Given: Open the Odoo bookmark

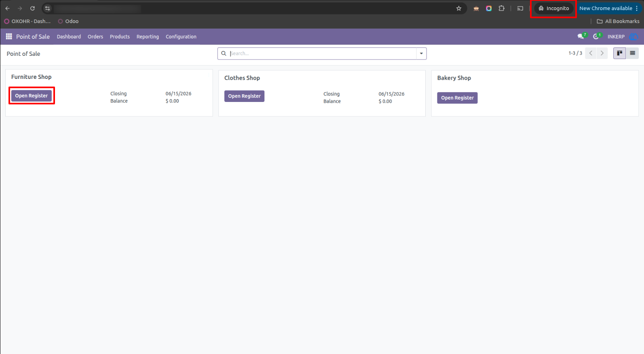Looking at the screenshot, I should point(68,21).
